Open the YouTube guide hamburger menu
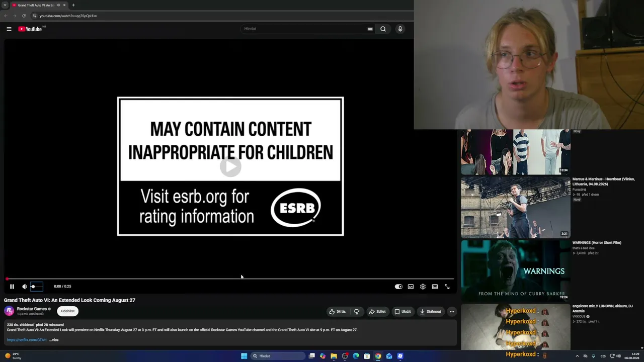Viewport: 644px width, 362px height. pyautogui.click(x=9, y=29)
